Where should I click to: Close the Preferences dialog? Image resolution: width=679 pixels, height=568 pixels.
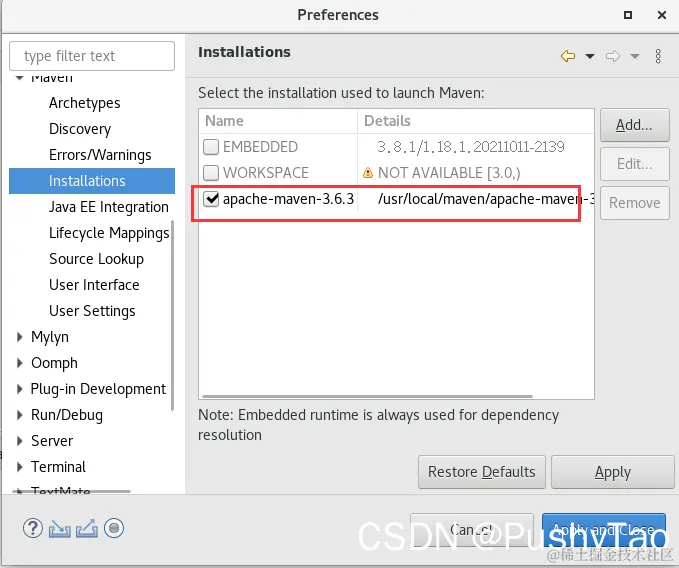(x=662, y=15)
